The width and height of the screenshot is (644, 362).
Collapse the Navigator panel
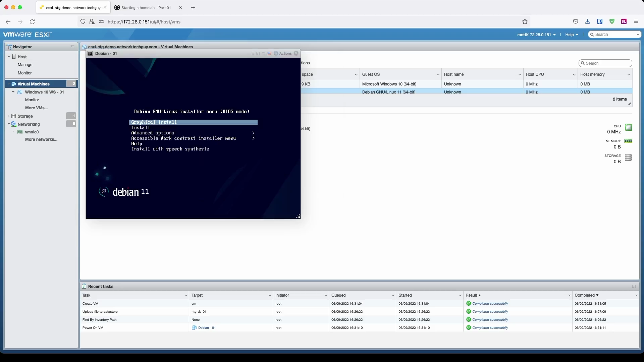pos(72,47)
